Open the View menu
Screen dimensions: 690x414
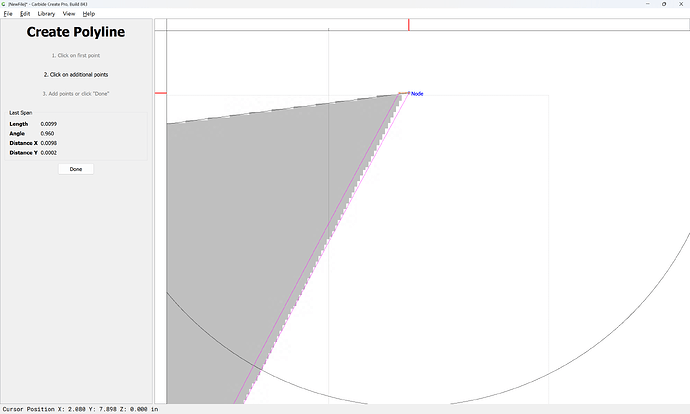[69, 14]
